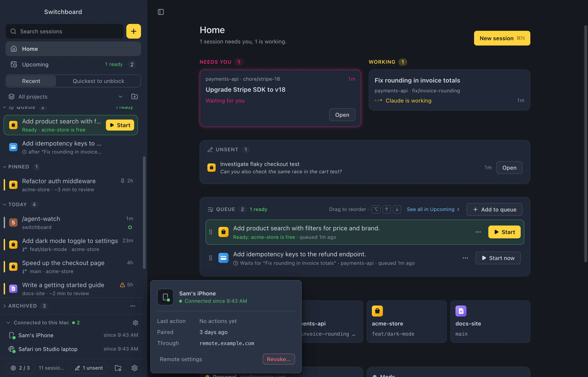Image resolution: width=588 pixels, height=377 pixels.
Task: Collapse the Pinned section
Action: click(x=5, y=167)
